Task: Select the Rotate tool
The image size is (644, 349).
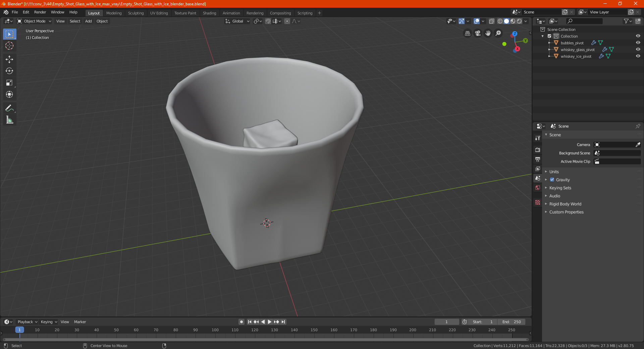Action: (9, 71)
